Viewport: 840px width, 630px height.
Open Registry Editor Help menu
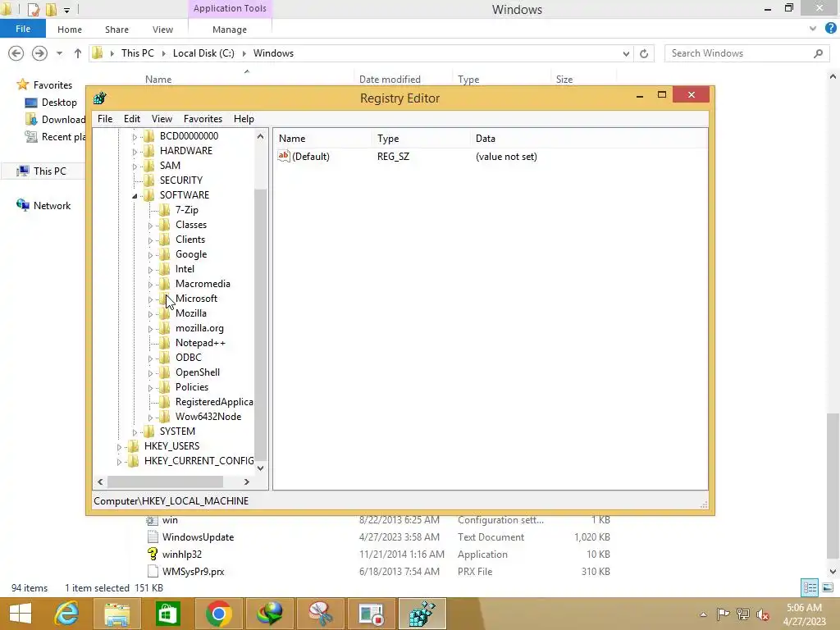pos(244,118)
